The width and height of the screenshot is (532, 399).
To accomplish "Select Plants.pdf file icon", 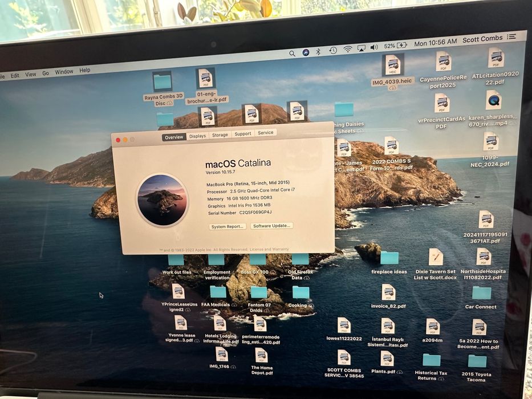I will 387,359.
